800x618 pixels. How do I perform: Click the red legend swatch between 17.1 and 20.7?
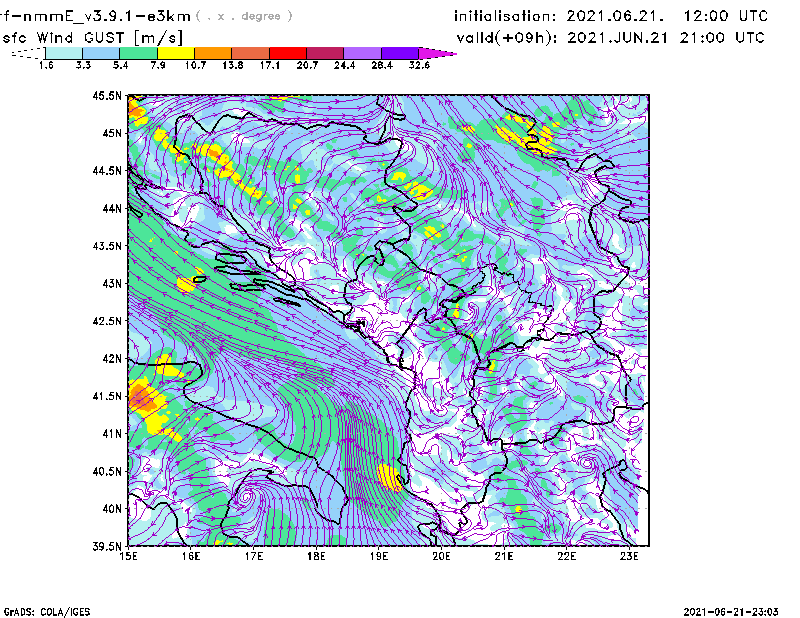click(288, 53)
